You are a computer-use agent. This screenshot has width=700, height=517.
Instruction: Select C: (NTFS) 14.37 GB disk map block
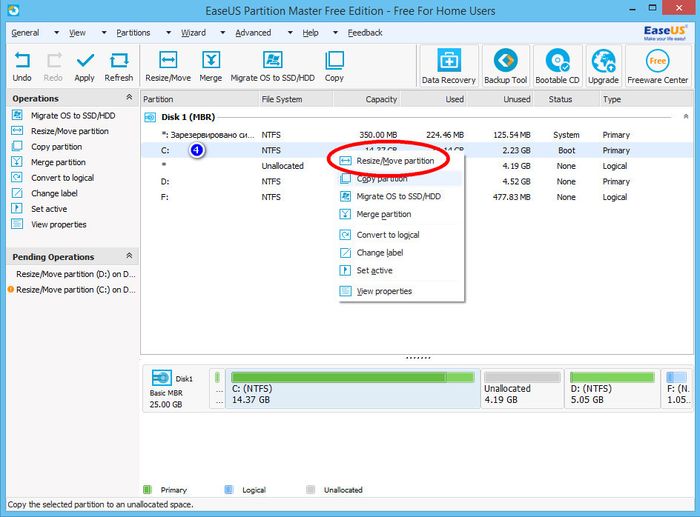[x=353, y=388]
